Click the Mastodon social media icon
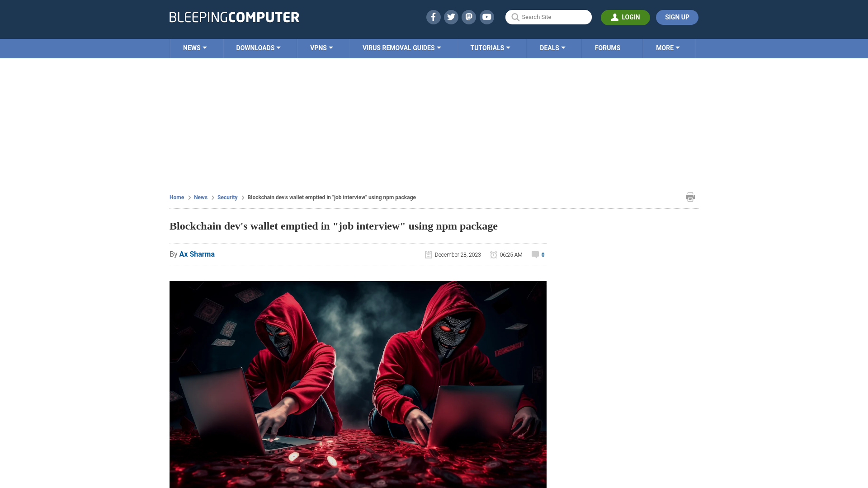Viewport: 868px width, 488px height. point(469,17)
